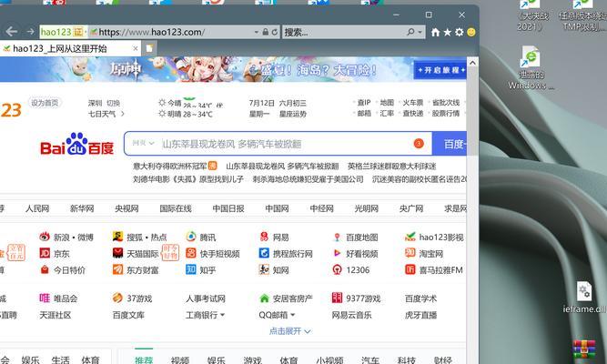607x364 pixels.
Task: Click the 京东 JD icon
Action: (45, 253)
